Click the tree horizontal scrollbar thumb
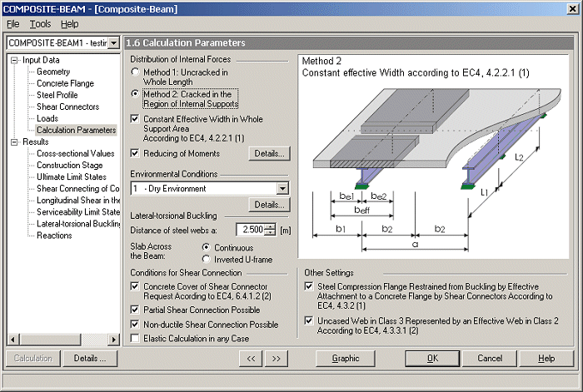 [x=50, y=340]
